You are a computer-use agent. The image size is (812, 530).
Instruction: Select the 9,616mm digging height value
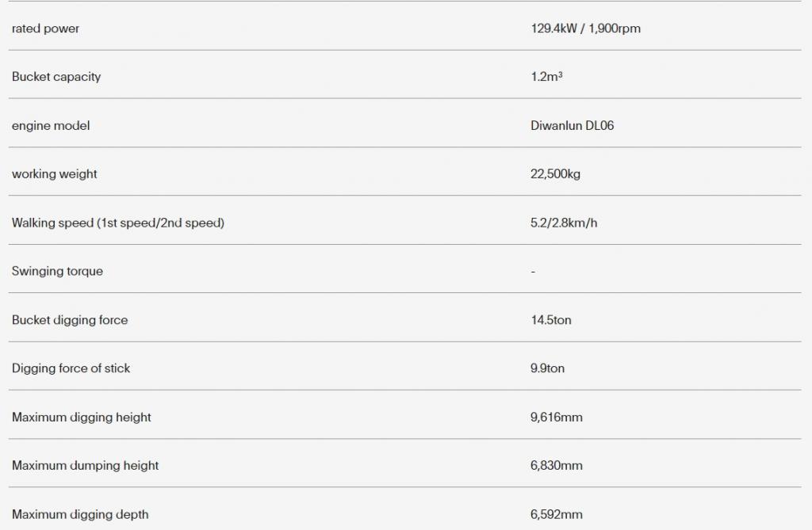tap(557, 418)
